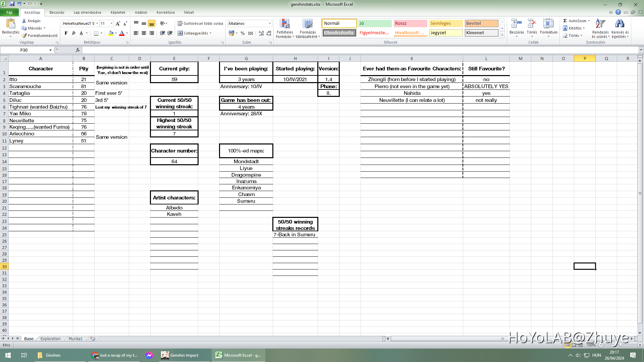This screenshot has width=644, height=362.
Task: Expand the Általános number format dropdown
Action: [x=270, y=23]
